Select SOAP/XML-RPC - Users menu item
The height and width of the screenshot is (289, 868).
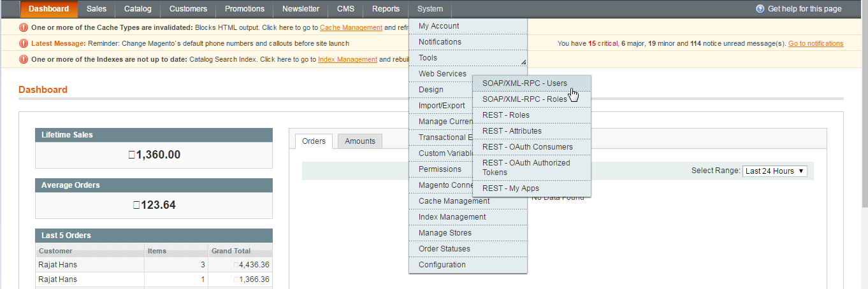[524, 83]
